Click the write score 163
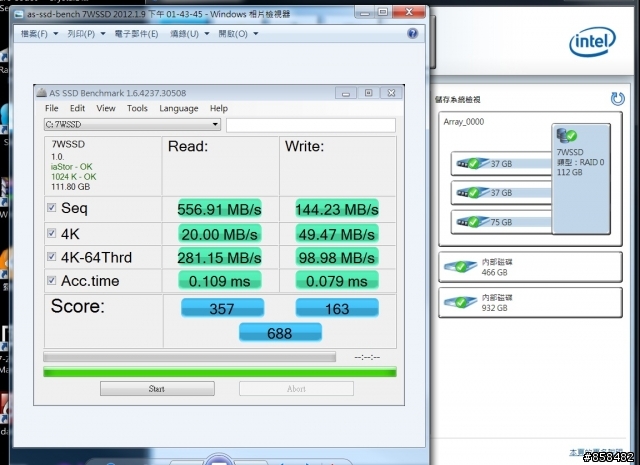The image size is (640, 465). (337, 308)
